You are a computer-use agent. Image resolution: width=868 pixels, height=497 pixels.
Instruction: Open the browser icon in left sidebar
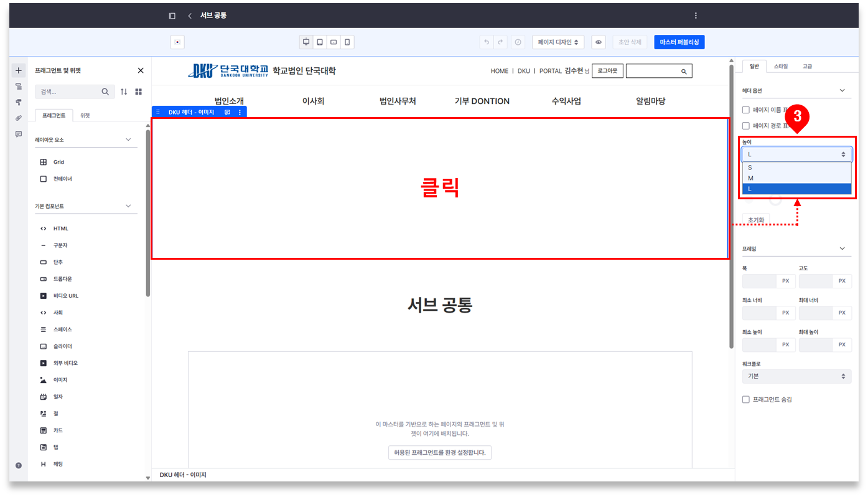19,86
